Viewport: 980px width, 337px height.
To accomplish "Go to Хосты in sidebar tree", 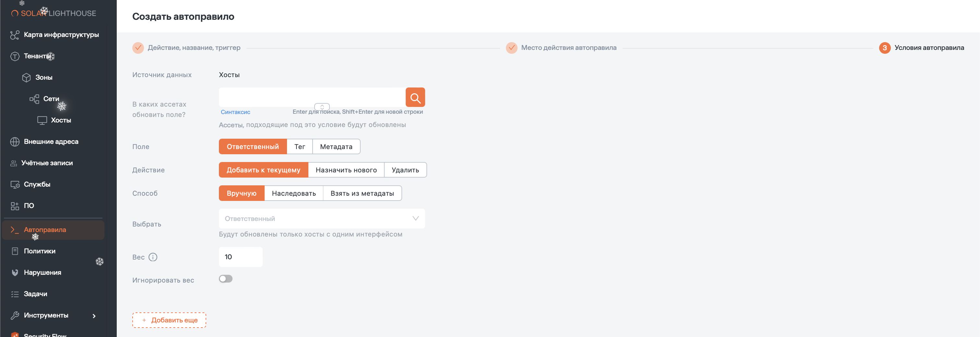I will (x=61, y=121).
